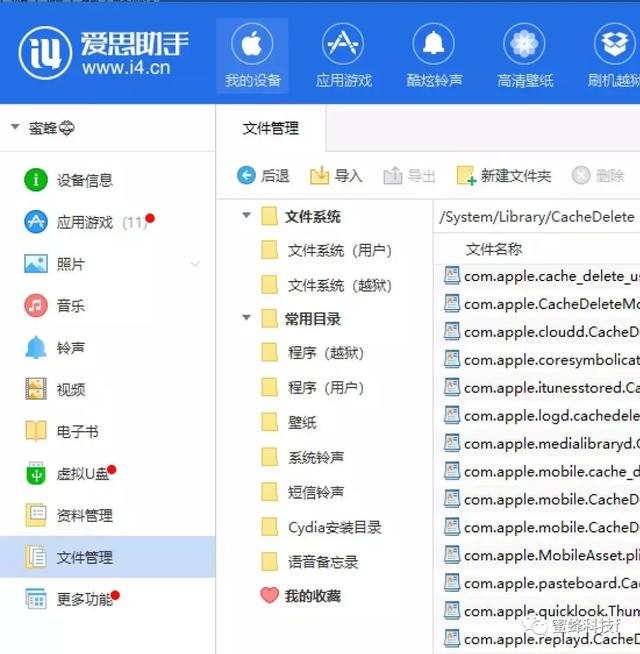Open the 应用游戏 top tab
This screenshot has width=640, height=654.
coord(343,55)
